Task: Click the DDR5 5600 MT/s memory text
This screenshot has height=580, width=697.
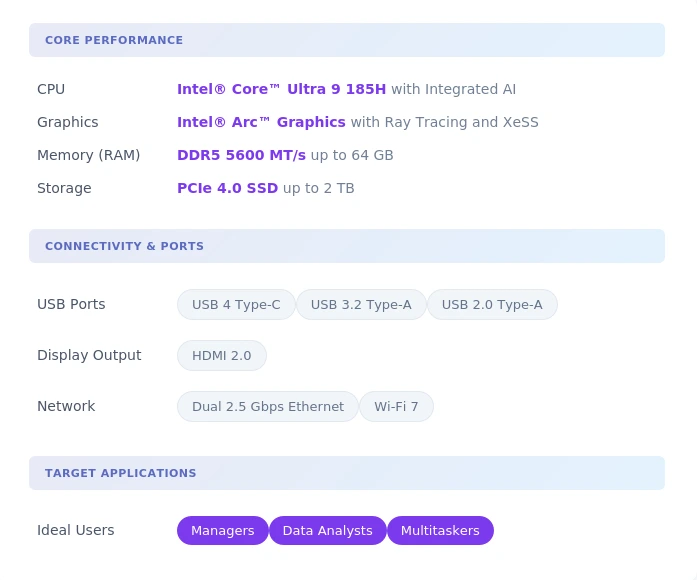Action: 241,155
